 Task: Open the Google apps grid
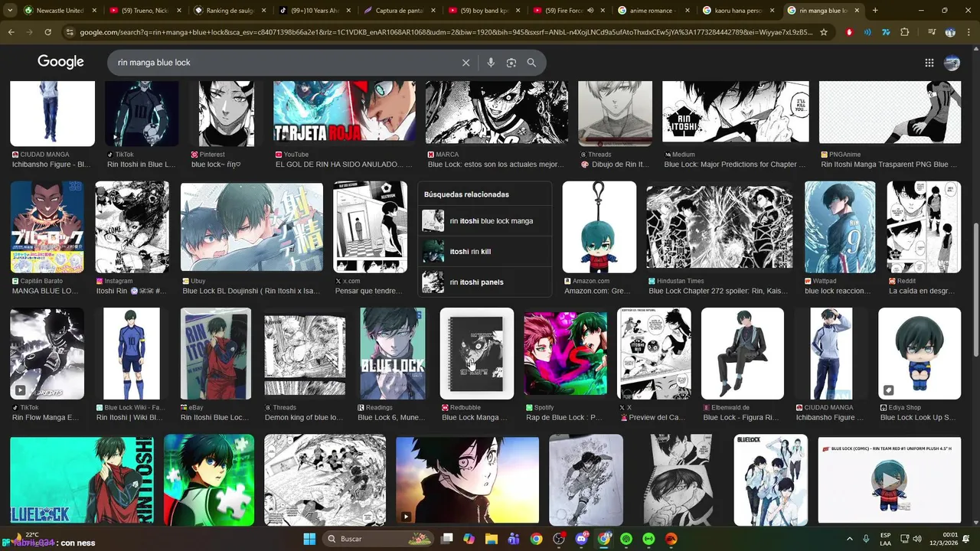click(929, 63)
